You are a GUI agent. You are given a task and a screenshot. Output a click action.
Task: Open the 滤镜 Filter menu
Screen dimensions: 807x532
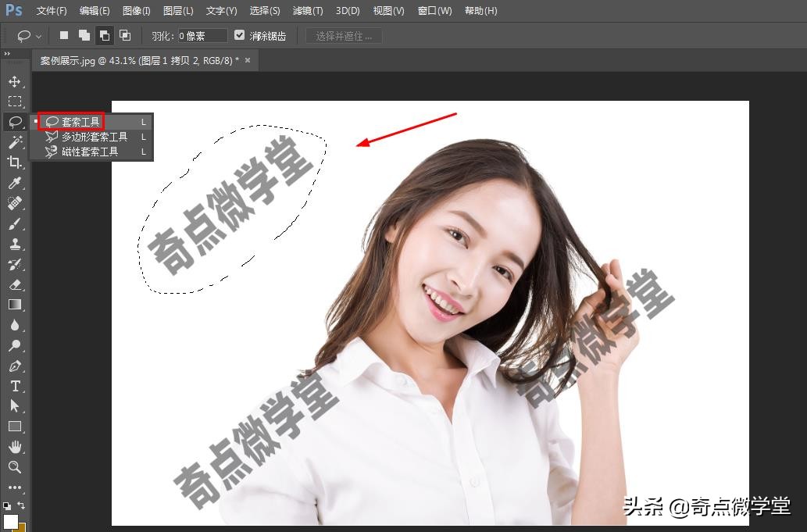pos(307,10)
